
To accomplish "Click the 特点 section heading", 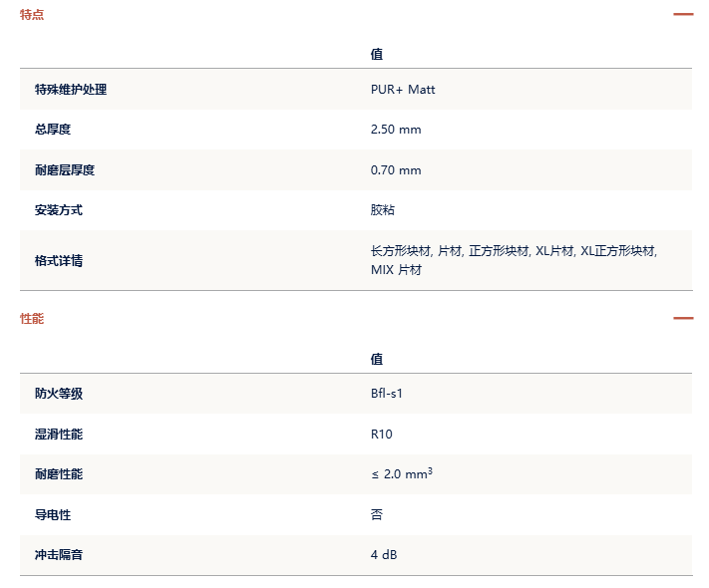I will click(x=32, y=15).
